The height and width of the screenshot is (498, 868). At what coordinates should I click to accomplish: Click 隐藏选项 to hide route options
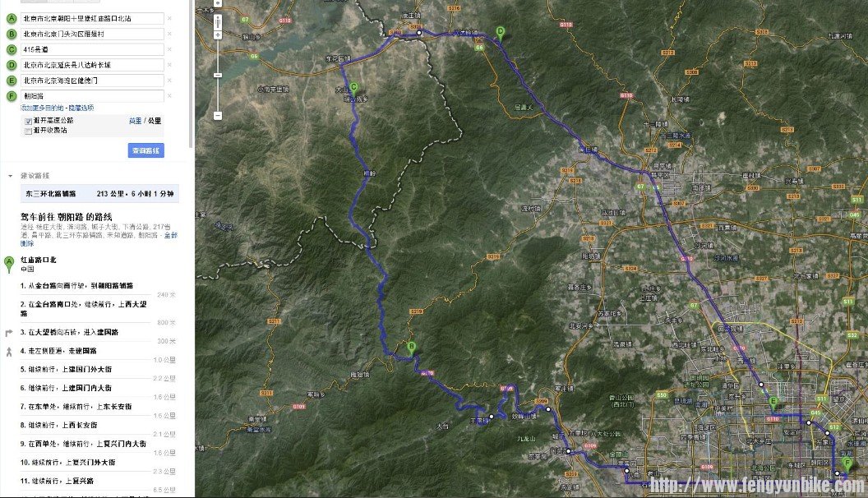81,108
